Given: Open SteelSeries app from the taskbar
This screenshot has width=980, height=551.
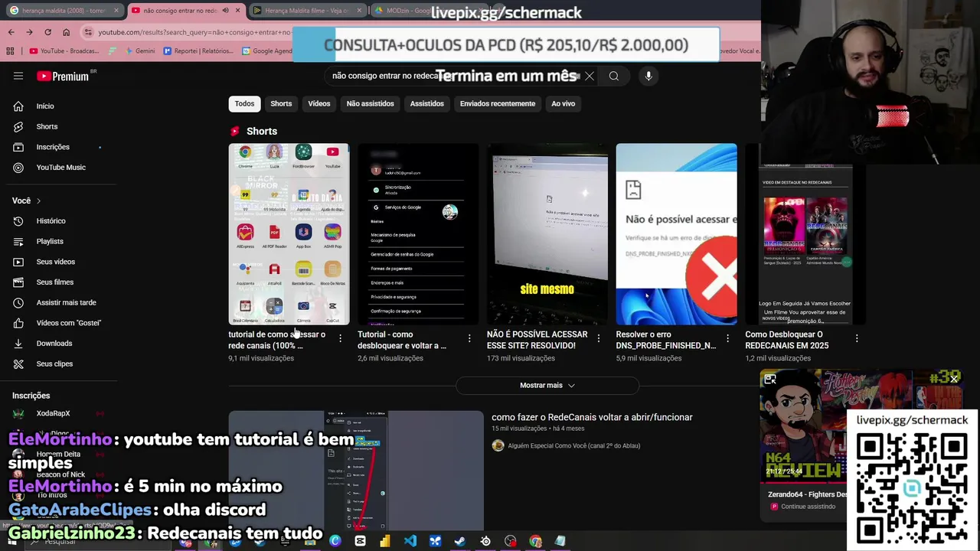Looking at the screenshot, I should [x=485, y=541].
